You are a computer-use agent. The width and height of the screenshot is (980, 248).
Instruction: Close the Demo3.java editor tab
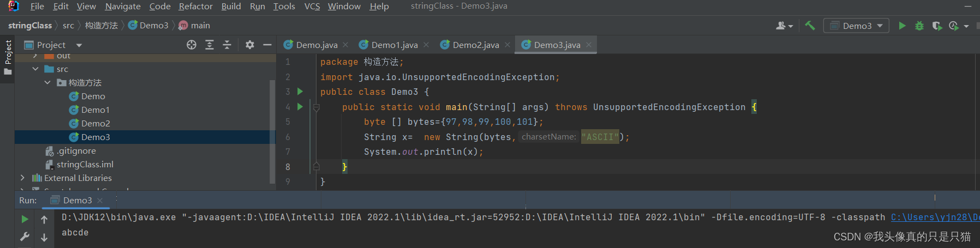click(x=589, y=45)
